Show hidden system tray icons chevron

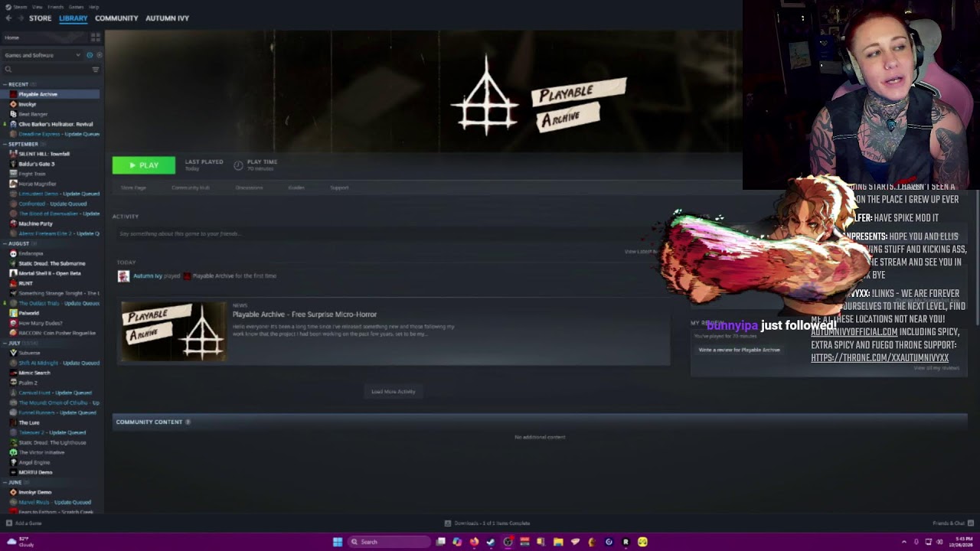[x=903, y=542]
